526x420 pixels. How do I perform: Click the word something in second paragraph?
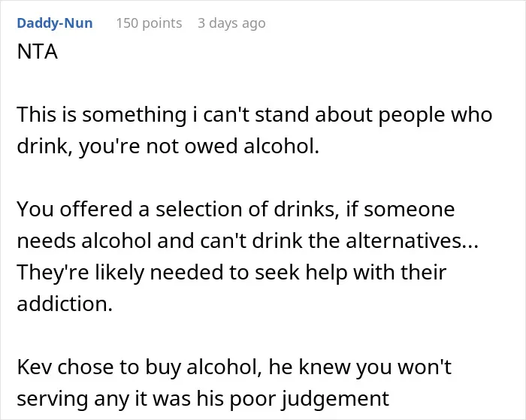pos(135,116)
